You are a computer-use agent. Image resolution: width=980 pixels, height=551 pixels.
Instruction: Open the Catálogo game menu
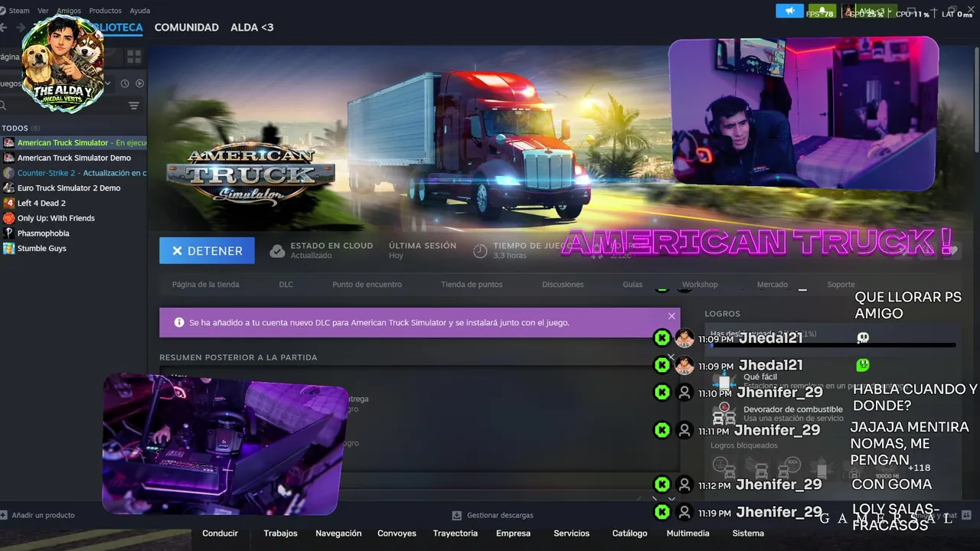coord(629,533)
